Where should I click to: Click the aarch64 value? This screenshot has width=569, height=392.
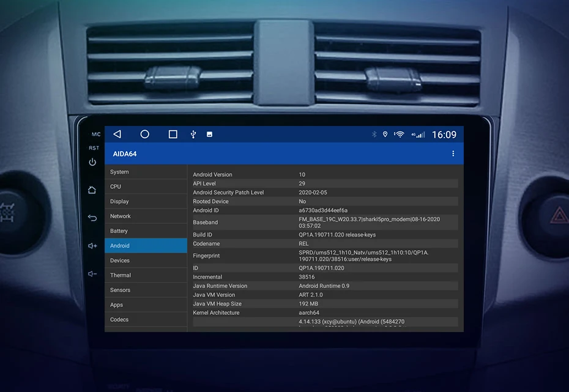pyautogui.click(x=309, y=312)
